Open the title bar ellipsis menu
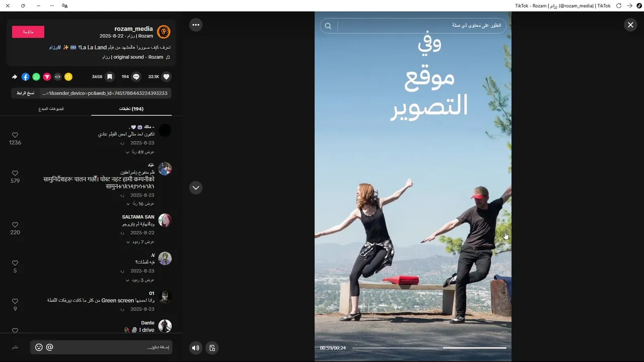The height and width of the screenshot is (362, 644). click(52, 6)
